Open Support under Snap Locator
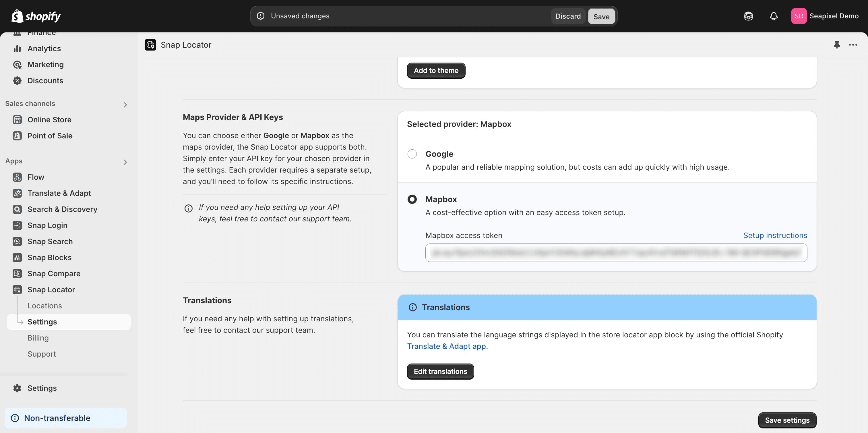 [42, 354]
